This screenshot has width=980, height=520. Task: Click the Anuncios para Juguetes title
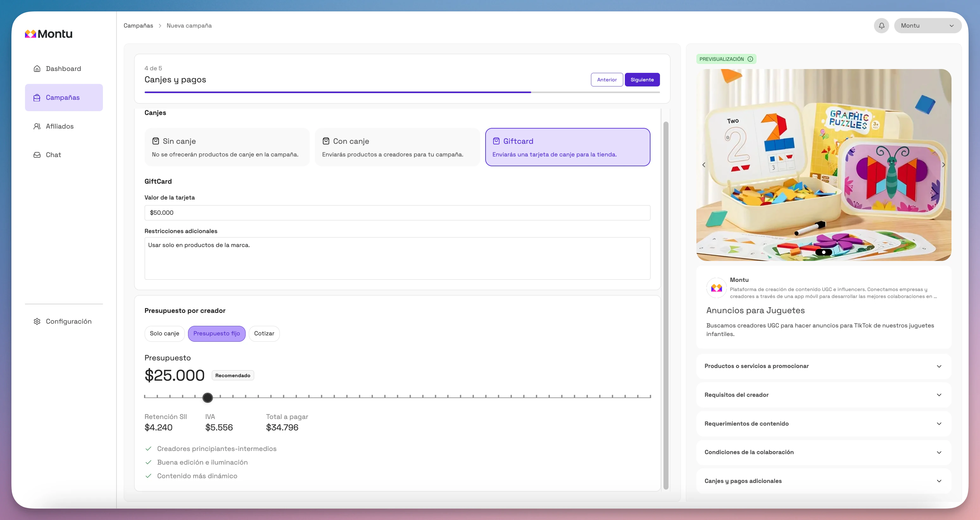(x=756, y=310)
